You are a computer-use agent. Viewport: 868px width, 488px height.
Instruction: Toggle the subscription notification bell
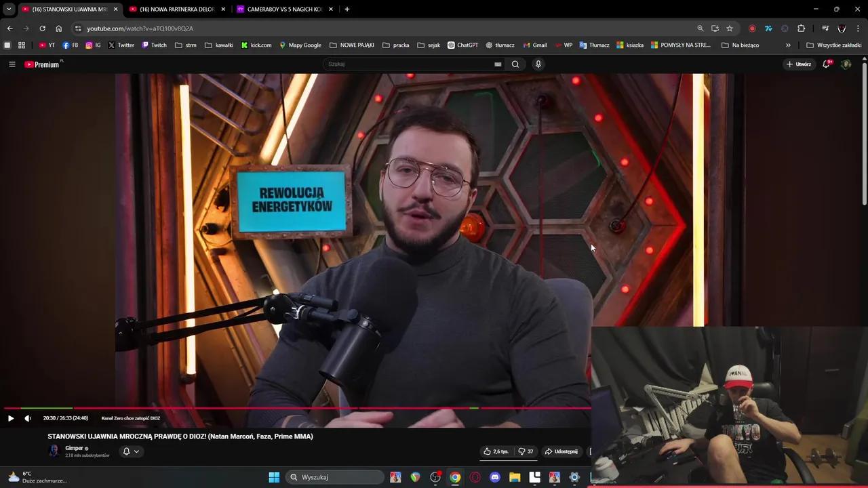pyautogui.click(x=126, y=451)
